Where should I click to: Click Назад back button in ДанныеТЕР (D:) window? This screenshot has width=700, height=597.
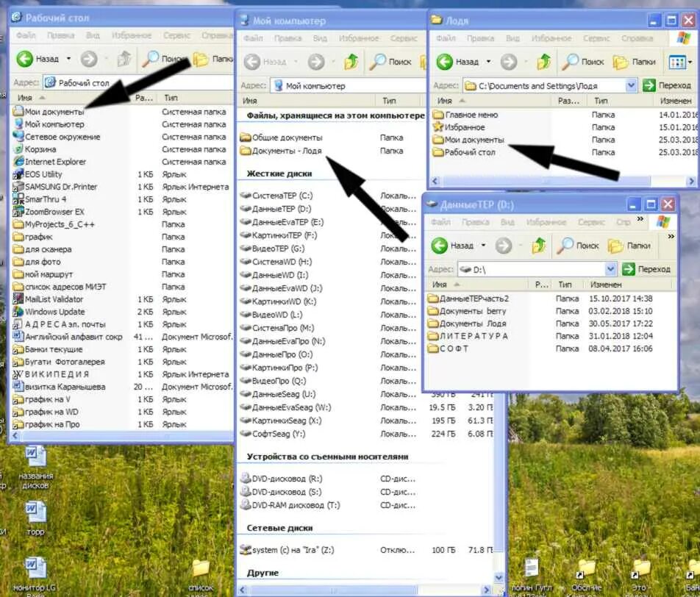click(x=451, y=245)
